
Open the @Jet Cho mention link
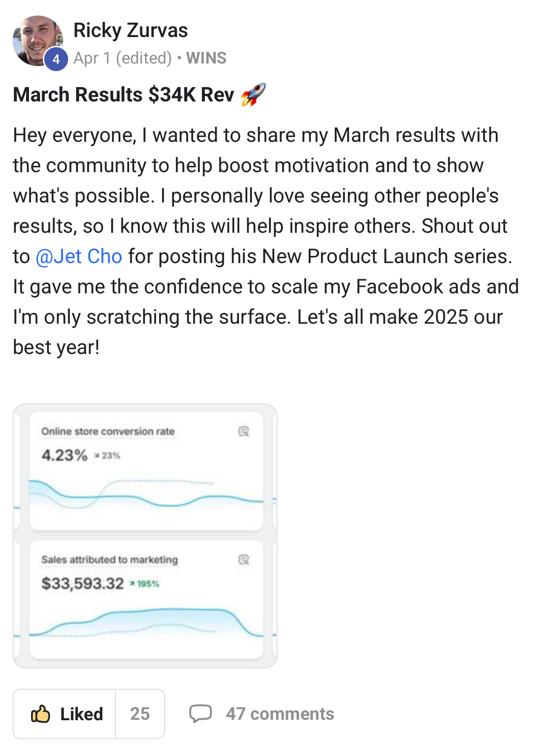point(79,256)
